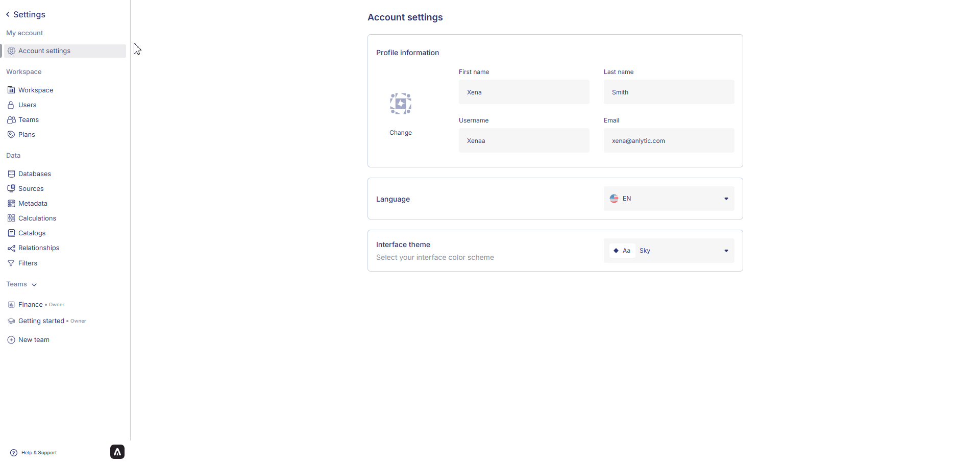The width and height of the screenshot is (980, 465).
Task: Click the Databases icon in sidebar
Action: pos(11,174)
